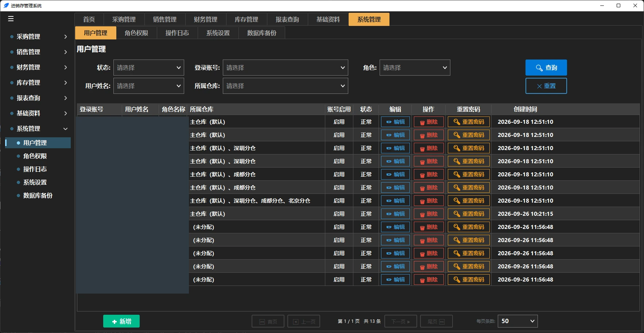Click the plus 新增 add user button
Screen dimensions: 644x333
click(121, 321)
